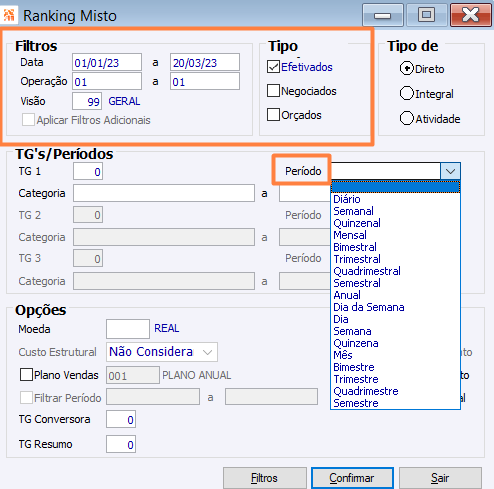Select the Trimestre option in list
This screenshot has width=494, height=489.
point(395,379)
